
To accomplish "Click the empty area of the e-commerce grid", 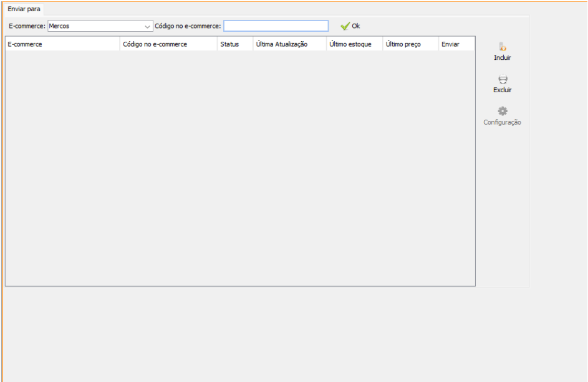I will point(240,168).
